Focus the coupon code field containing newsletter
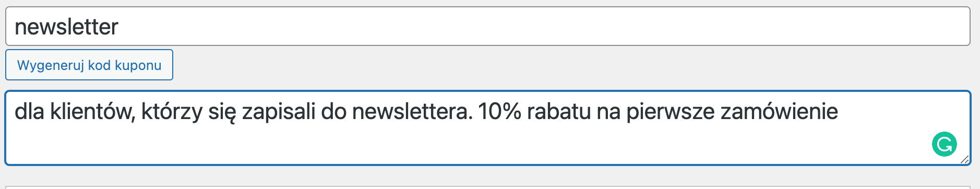 point(488,26)
